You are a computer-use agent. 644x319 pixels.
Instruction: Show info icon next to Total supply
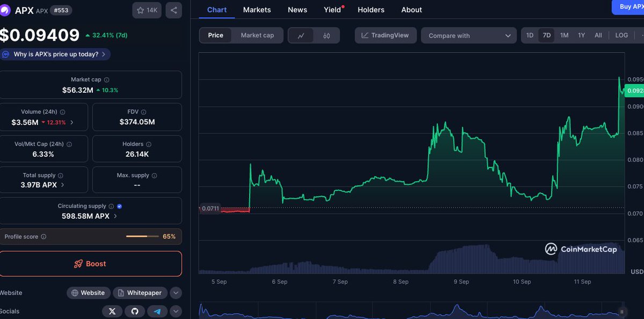point(60,175)
